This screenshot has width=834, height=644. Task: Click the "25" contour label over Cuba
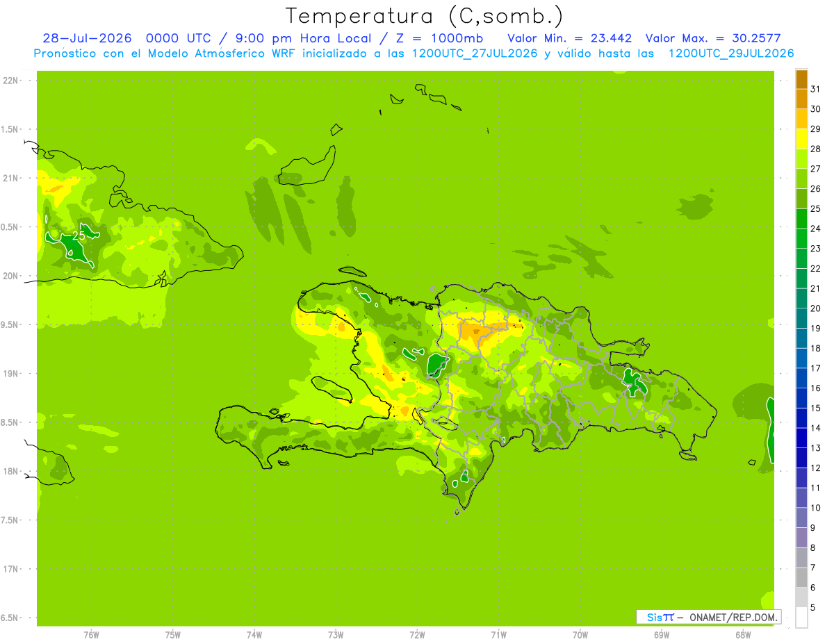click(x=79, y=236)
